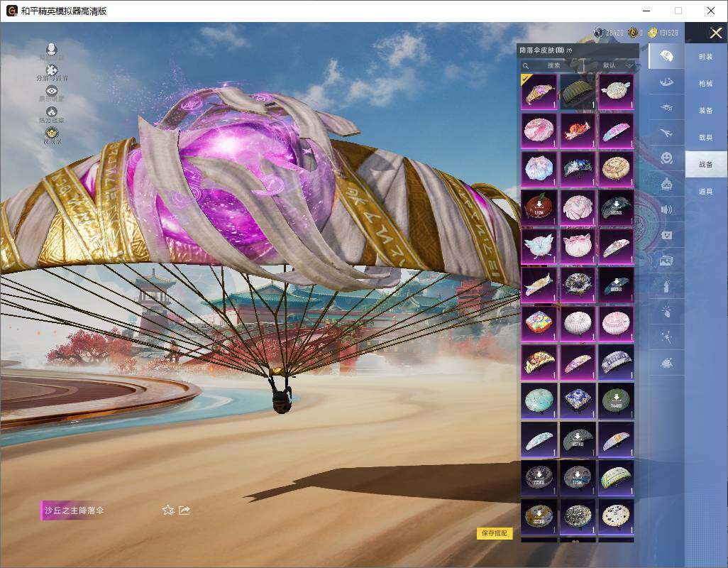Open the 分解与拆卸 puzzle-piece icon

52,70
